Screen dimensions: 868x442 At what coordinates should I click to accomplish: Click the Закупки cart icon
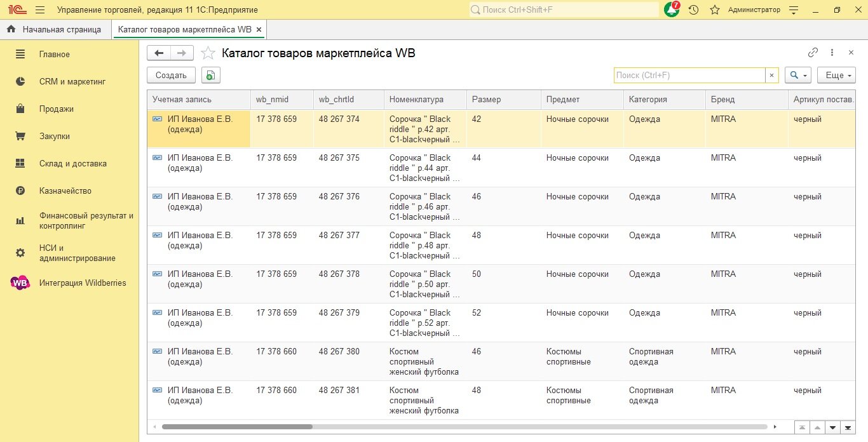[x=20, y=137]
